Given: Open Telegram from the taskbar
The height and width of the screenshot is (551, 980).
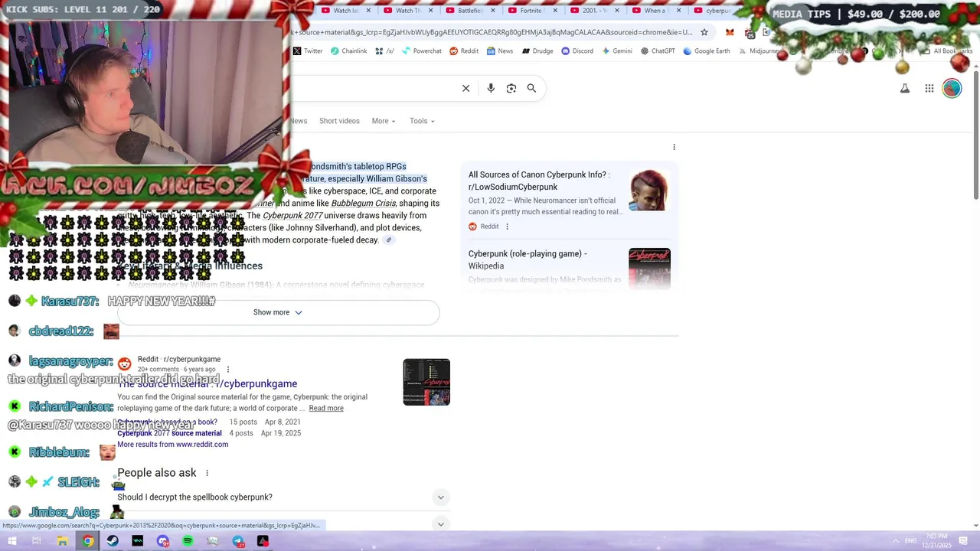Looking at the screenshot, I should point(238,541).
